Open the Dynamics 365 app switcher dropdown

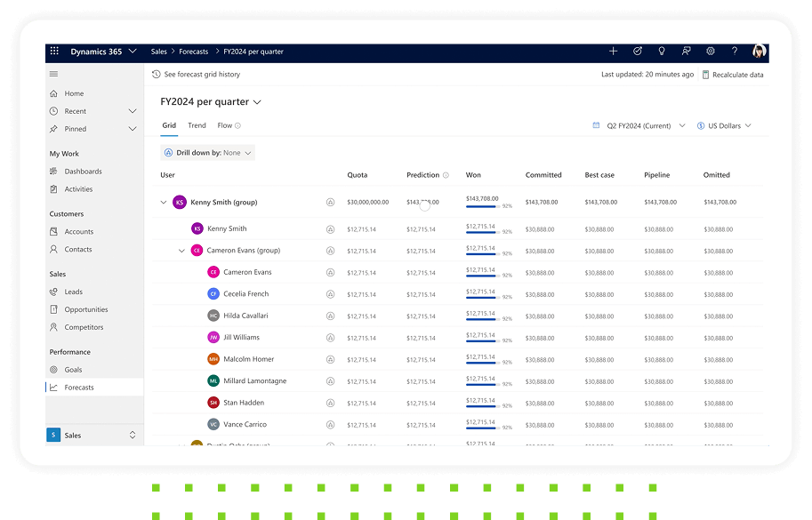point(133,52)
